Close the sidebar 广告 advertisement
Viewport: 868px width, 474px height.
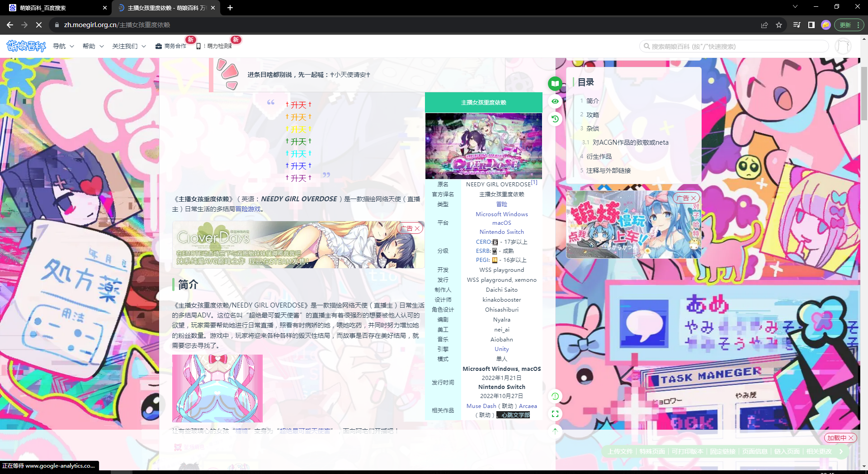click(x=693, y=198)
